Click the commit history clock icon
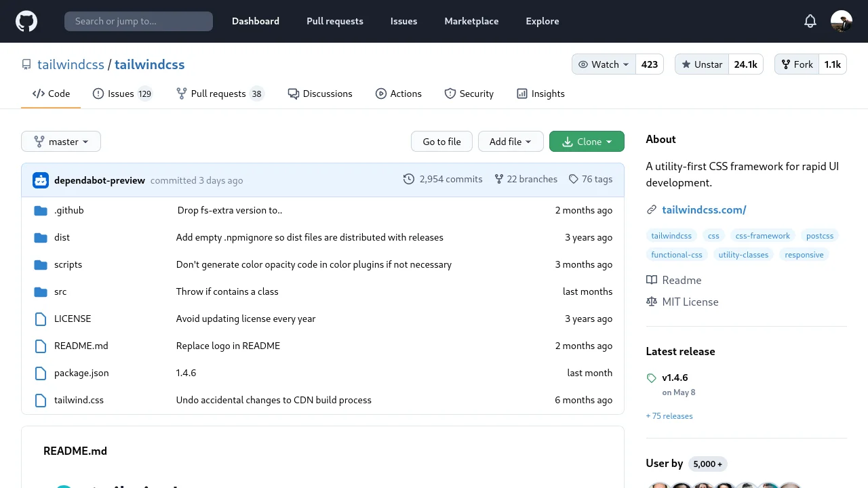The height and width of the screenshot is (488, 868). (409, 179)
